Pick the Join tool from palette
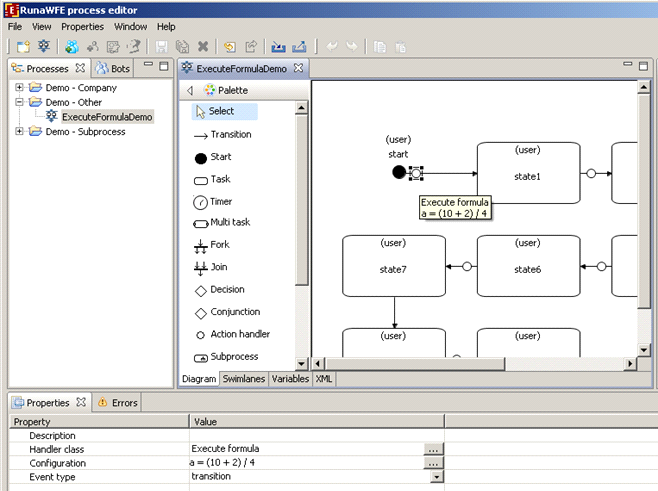The width and height of the screenshot is (658, 491). coord(218,268)
